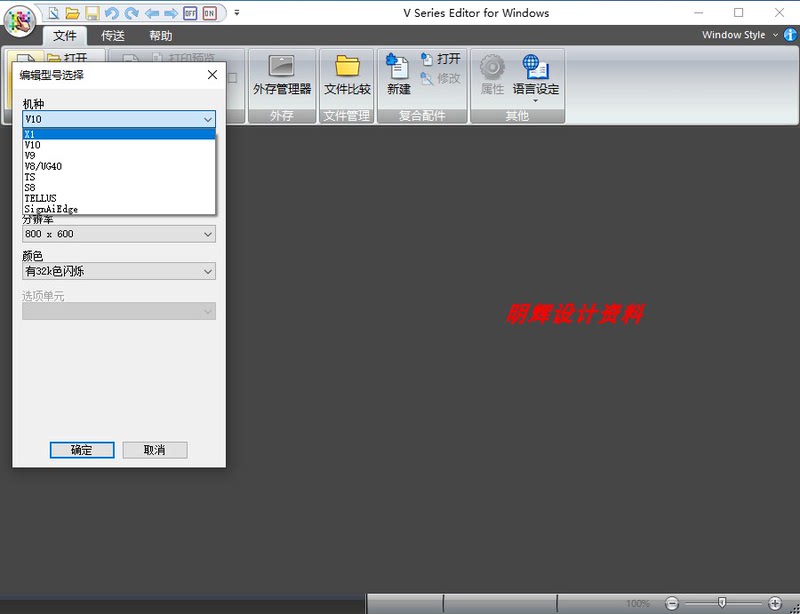The image size is (800, 614).
Task: Click the new file icon in quick access toolbar
Action: tap(53, 13)
